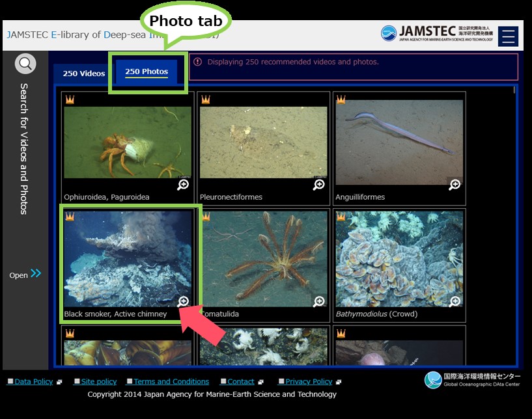Click the crown icon on the bottom-right card

(341, 333)
